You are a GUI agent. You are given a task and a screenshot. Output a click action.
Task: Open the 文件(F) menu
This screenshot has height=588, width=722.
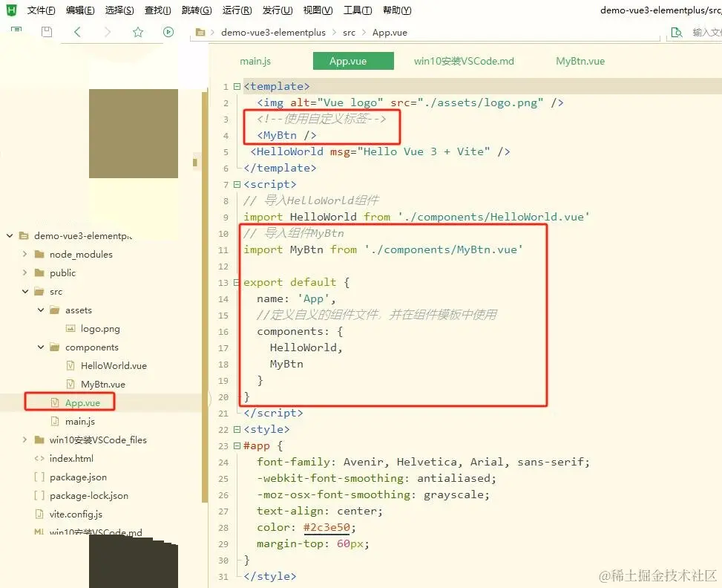41,10
